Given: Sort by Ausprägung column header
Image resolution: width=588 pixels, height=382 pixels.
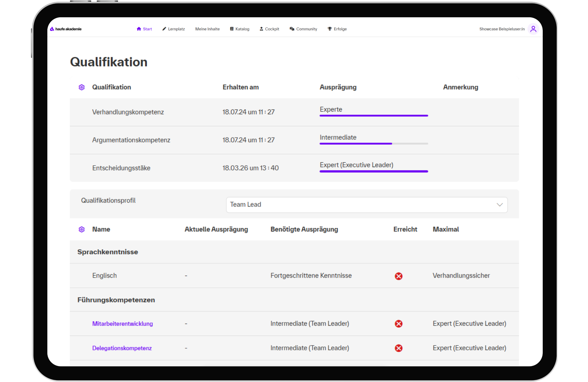Looking at the screenshot, I should (338, 87).
